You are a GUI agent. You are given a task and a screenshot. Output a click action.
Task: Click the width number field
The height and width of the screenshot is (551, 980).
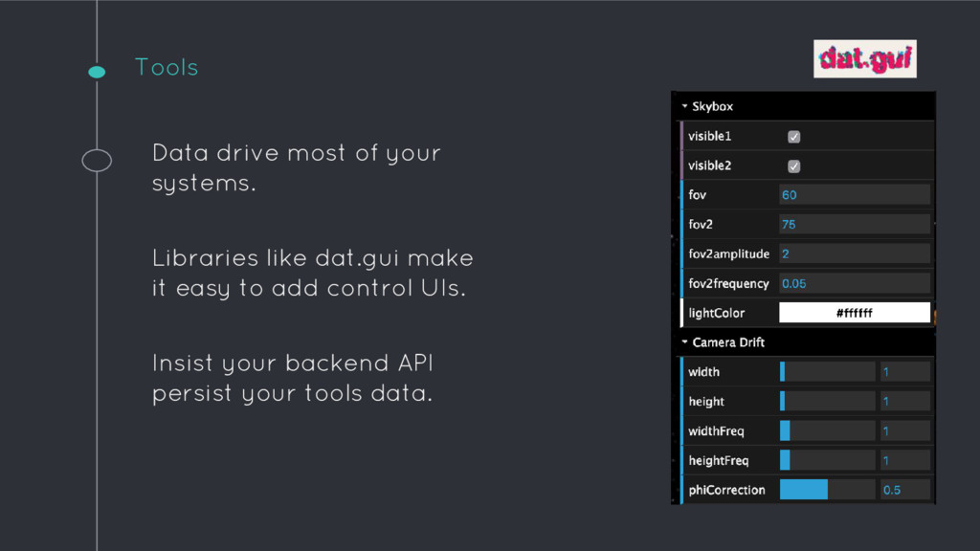pos(904,372)
